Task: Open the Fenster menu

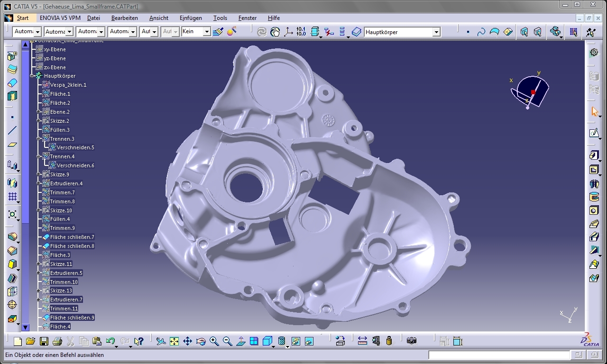Action: tap(248, 18)
